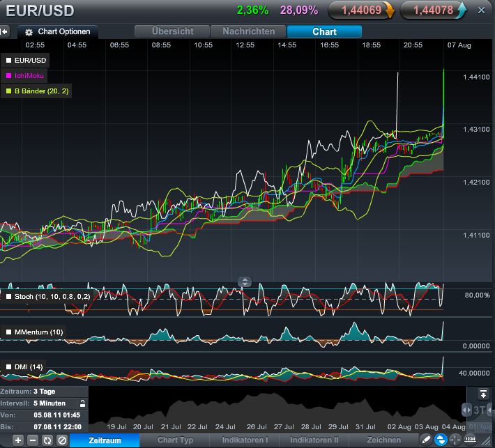This screenshot has width=495, height=448.
Task: Toggle the interval lock icon
Action: tap(82, 403)
